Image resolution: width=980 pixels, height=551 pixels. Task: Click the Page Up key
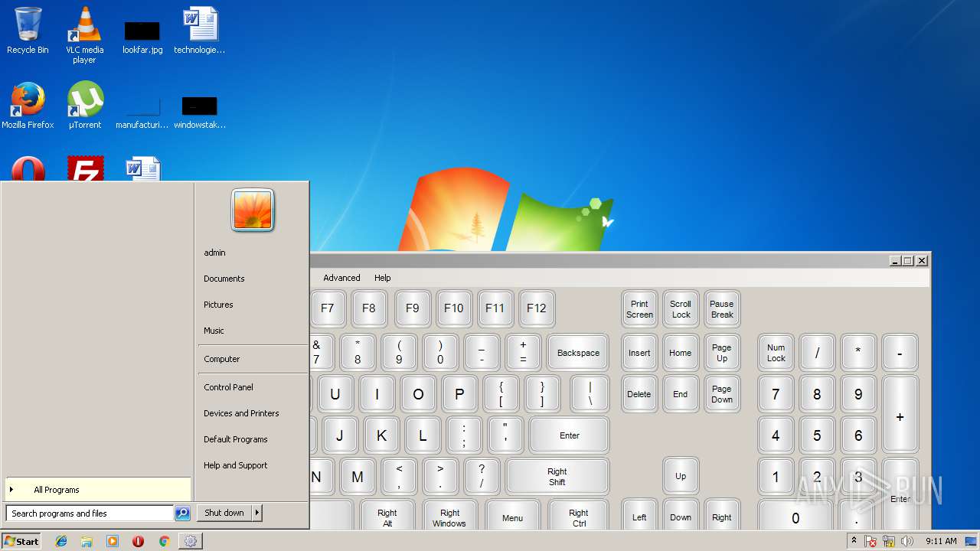(x=722, y=353)
